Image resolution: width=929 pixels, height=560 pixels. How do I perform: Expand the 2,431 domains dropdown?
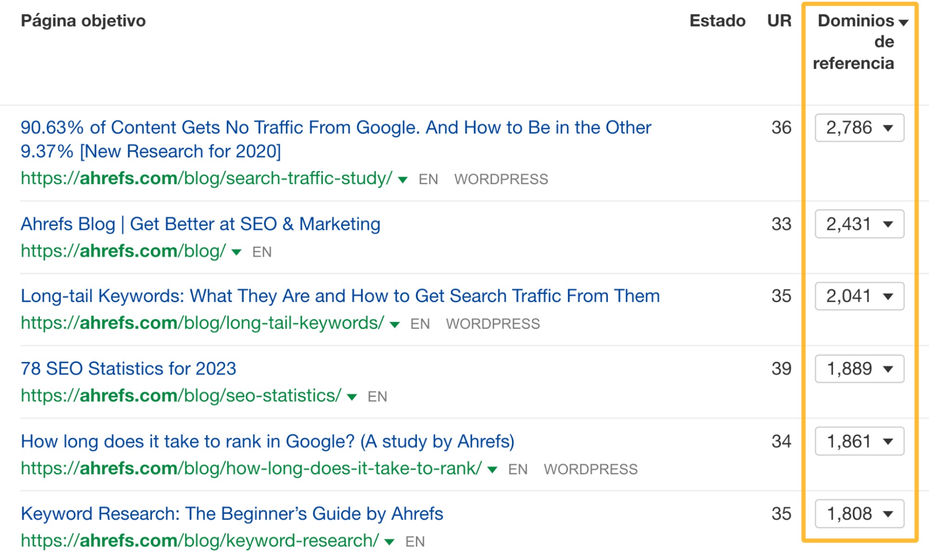coord(888,224)
